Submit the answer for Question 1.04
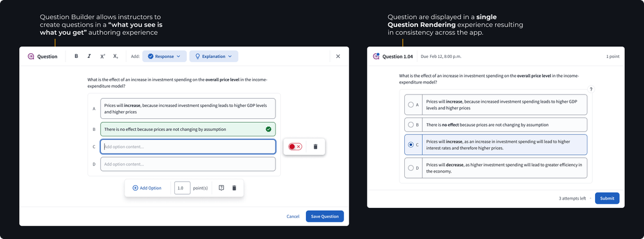This screenshot has width=644, height=239. (x=607, y=198)
